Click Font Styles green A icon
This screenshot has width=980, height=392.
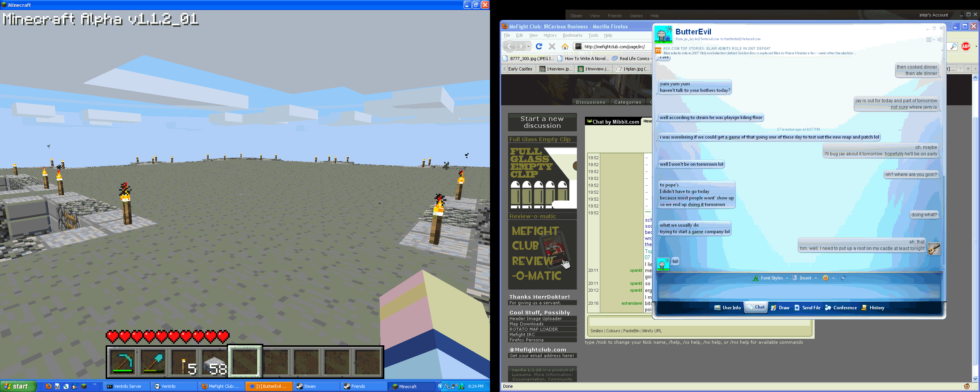[755, 278]
